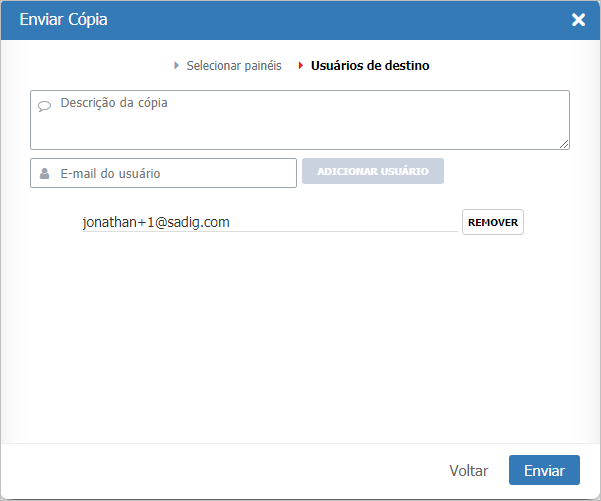Select the jonathan+1@sadig.com email text
Viewport: 601px width, 501px height.
click(x=156, y=222)
